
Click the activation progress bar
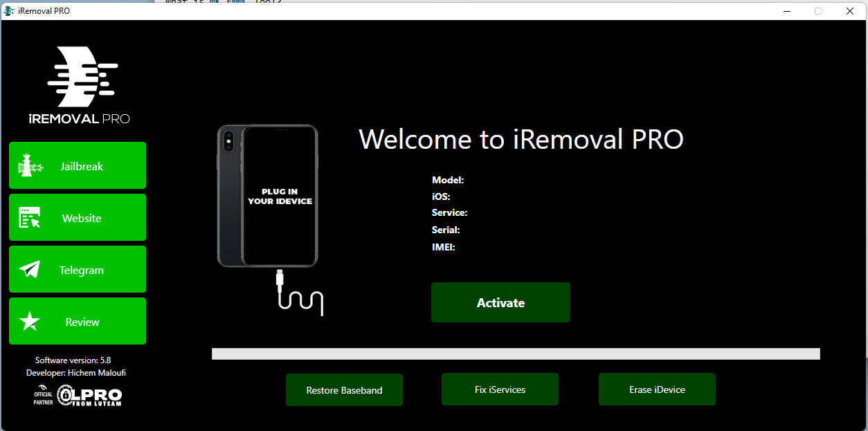[516, 354]
